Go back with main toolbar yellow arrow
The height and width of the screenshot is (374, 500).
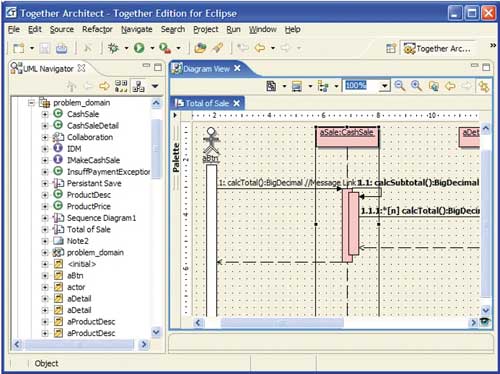point(260,48)
